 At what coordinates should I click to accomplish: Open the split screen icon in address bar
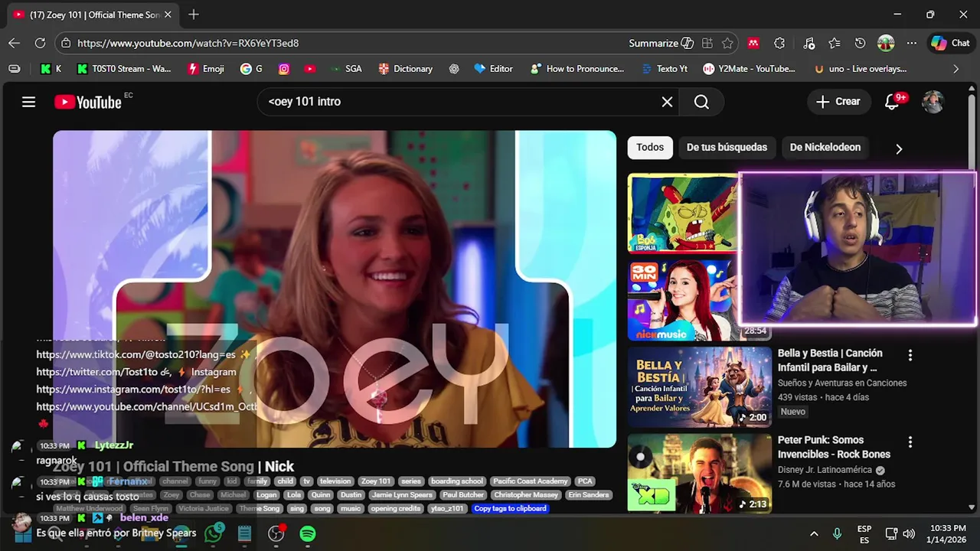click(x=707, y=44)
